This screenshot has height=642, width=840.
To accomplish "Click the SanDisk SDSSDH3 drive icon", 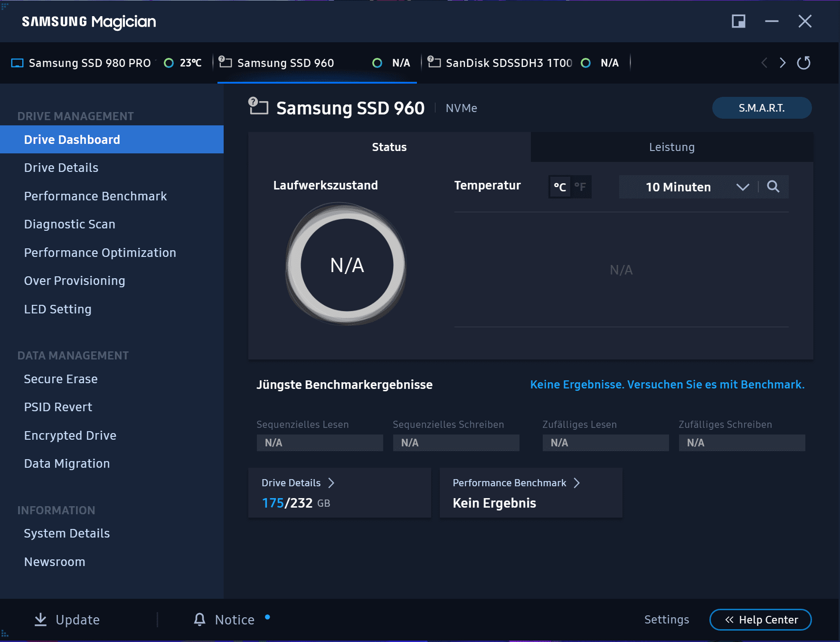I will tap(434, 62).
